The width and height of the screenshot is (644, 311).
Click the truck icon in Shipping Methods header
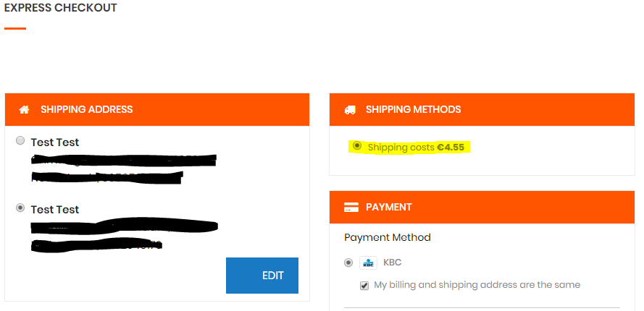click(350, 110)
